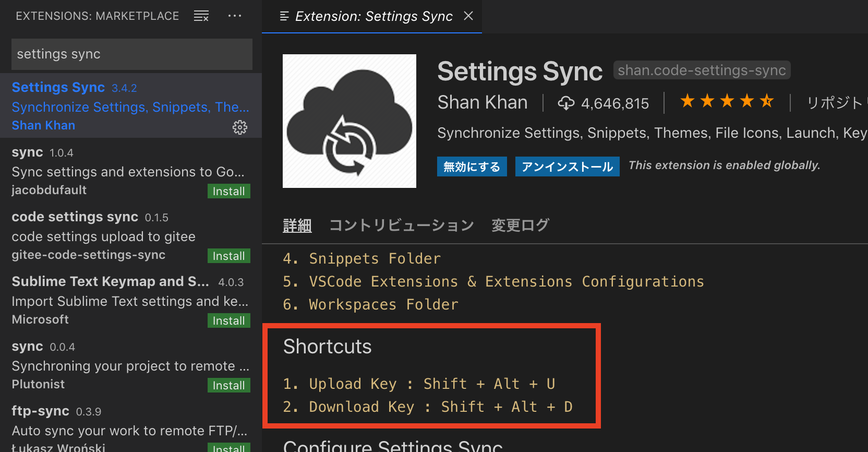Screen dimensions: 868x452
Task: Click the Microsoft publisher name
Action: (40, 319)
